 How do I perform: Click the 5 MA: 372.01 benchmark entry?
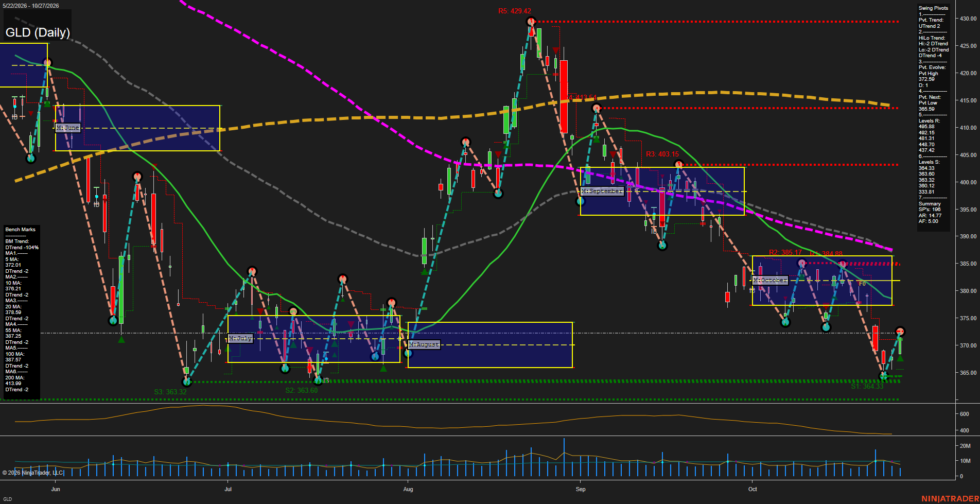(13, 262)
